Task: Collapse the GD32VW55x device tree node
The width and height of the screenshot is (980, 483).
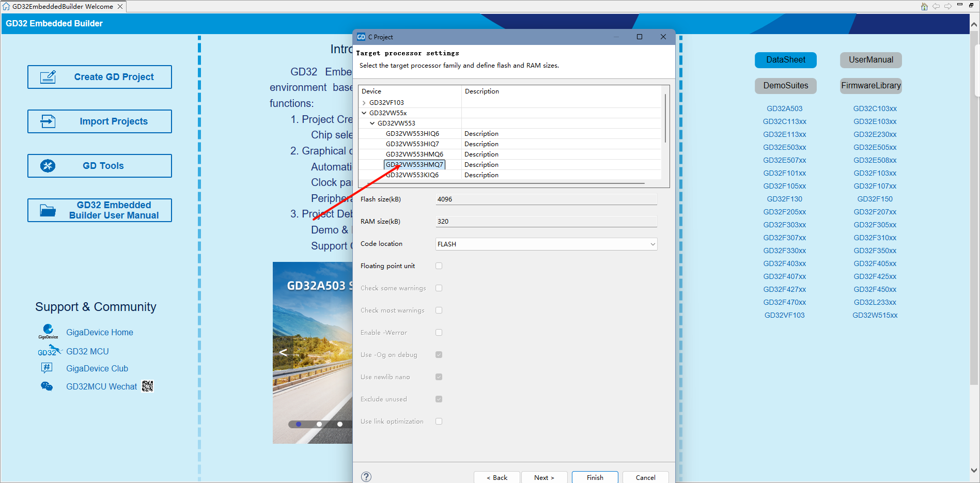Action: 364,113
